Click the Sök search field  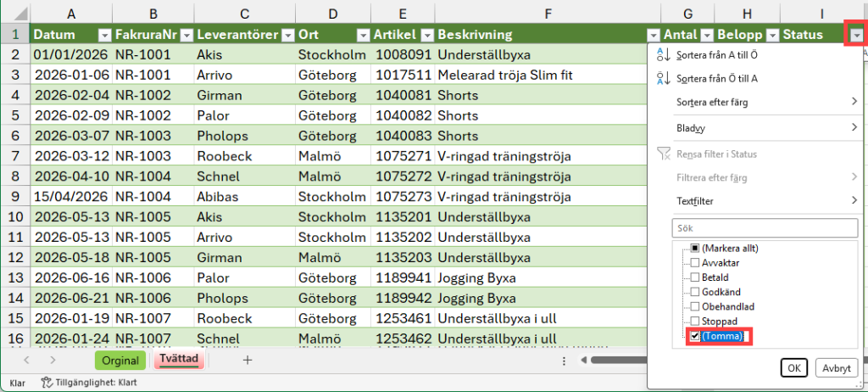click(764, 227)
